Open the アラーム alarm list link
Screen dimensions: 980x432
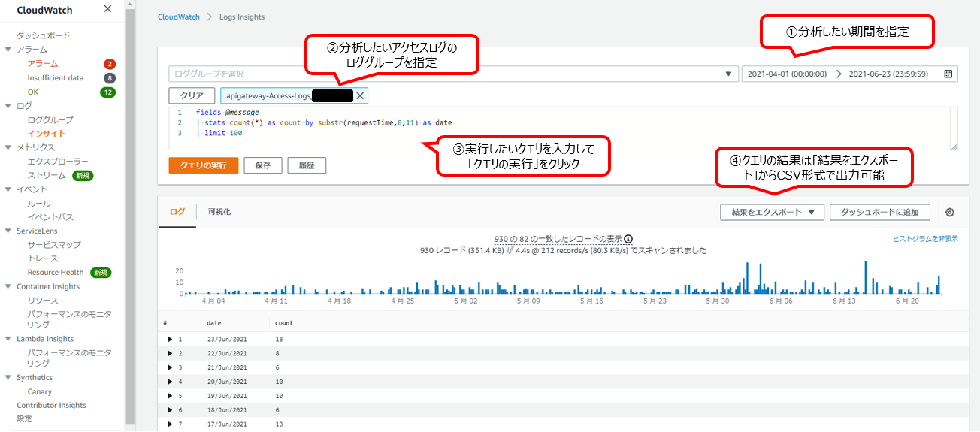pyautogui.click(x=43, y=64)
